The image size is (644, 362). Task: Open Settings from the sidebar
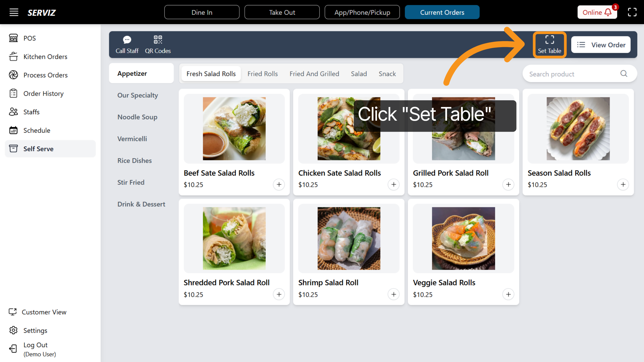tap(35, 330)
